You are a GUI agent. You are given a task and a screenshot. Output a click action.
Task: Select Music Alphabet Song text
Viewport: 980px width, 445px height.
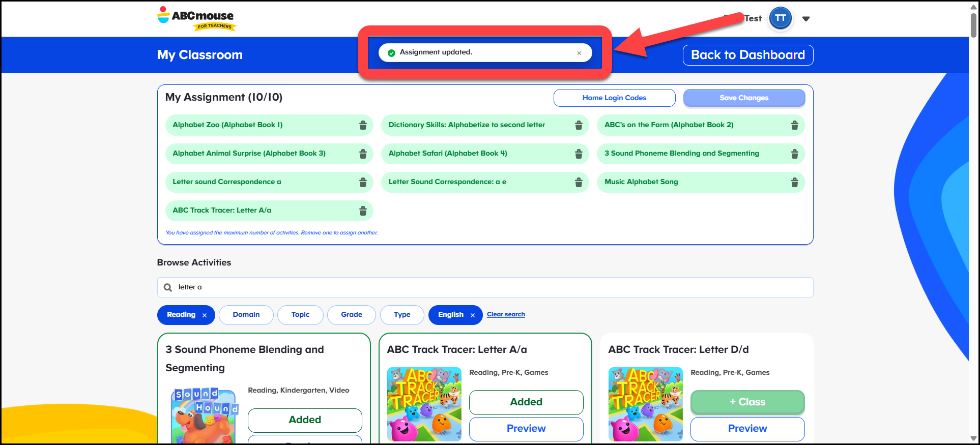641,182
